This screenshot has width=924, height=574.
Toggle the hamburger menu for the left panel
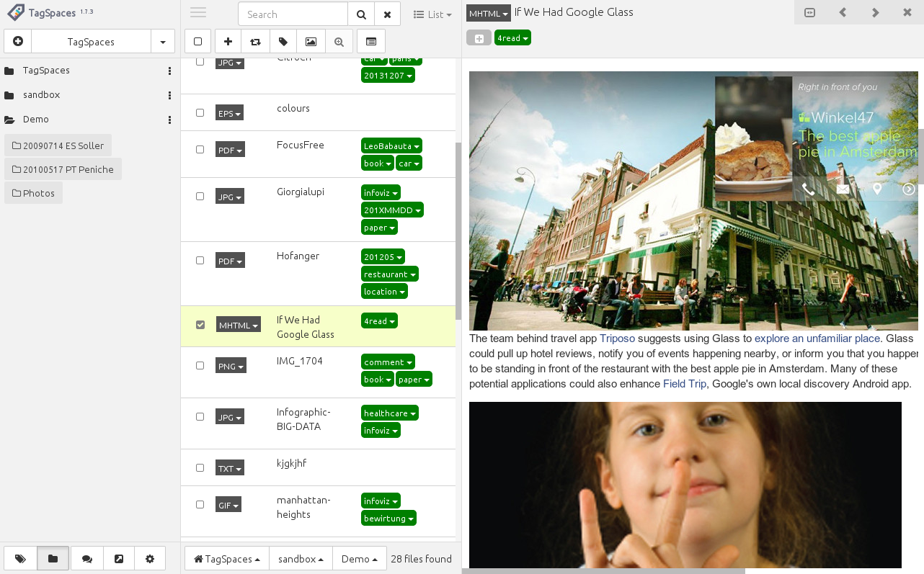coord(198,13)
